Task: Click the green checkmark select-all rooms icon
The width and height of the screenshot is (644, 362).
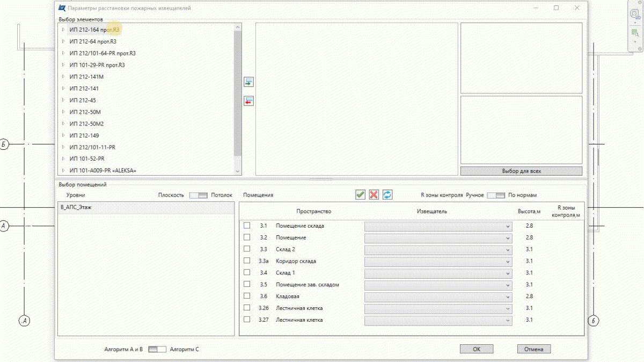Action: tap(360, 195)
